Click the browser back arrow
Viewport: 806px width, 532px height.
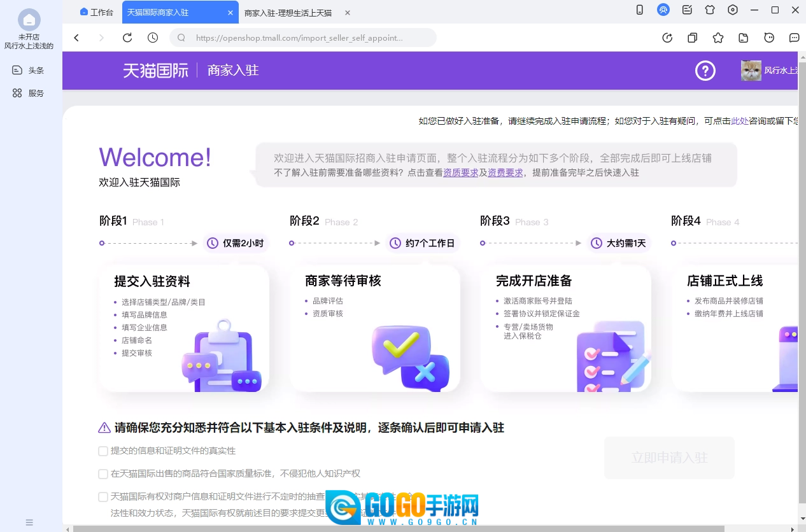point(76,38)
